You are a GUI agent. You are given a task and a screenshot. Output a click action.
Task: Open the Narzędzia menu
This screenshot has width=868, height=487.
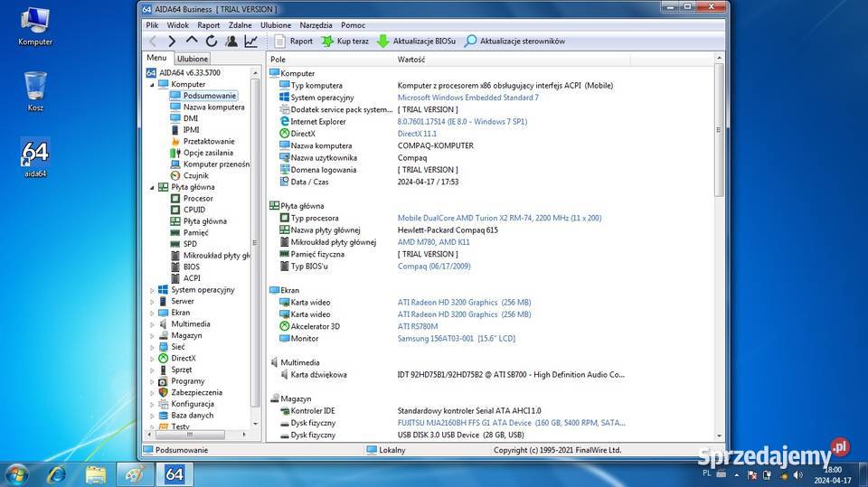[x=316, y=25]
